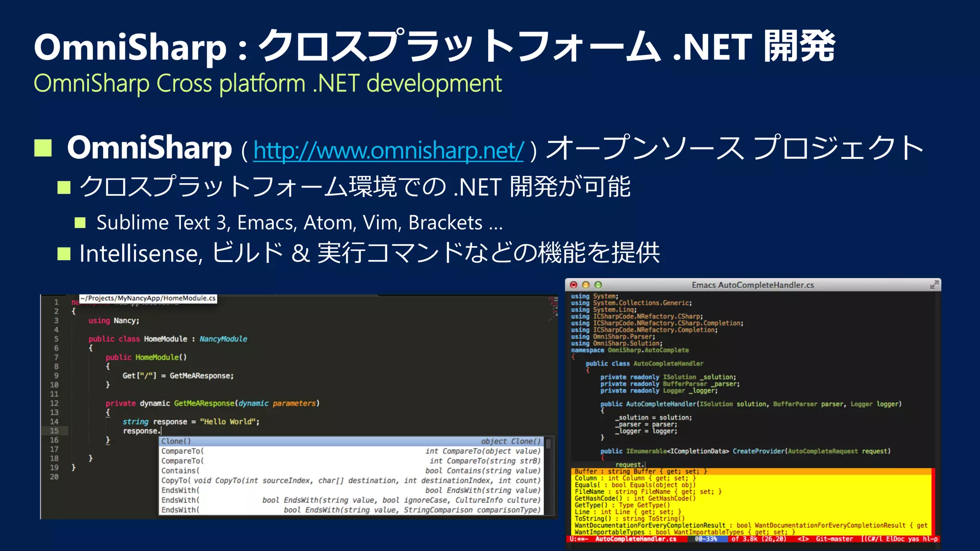
Task: Select GetType() completion in Emacs popup
Action: pyautogui.click(x=752, y=505)
